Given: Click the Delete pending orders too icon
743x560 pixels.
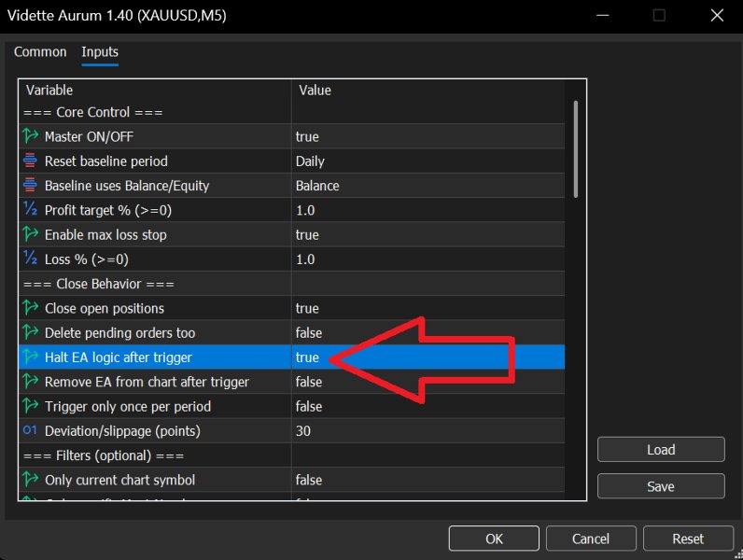Looking at the screenshot, I should (30, 332).
